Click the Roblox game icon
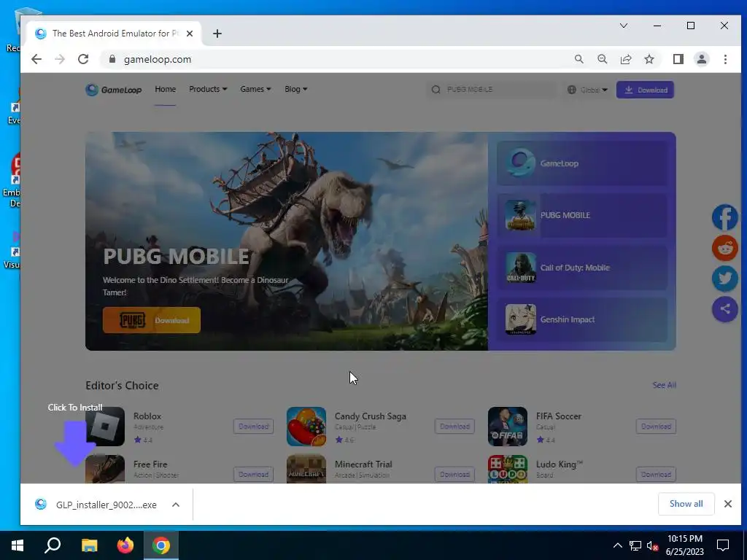 pos(105,426)
